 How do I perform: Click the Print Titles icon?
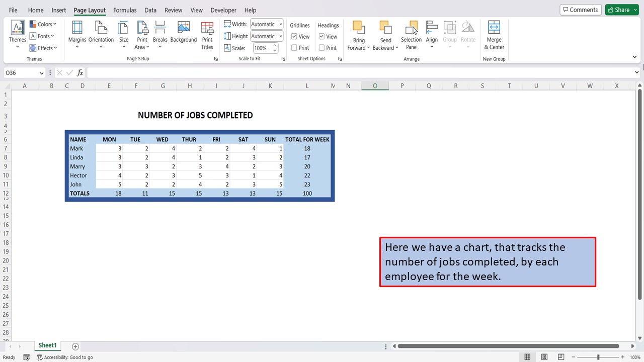click(x=207, y=35)
